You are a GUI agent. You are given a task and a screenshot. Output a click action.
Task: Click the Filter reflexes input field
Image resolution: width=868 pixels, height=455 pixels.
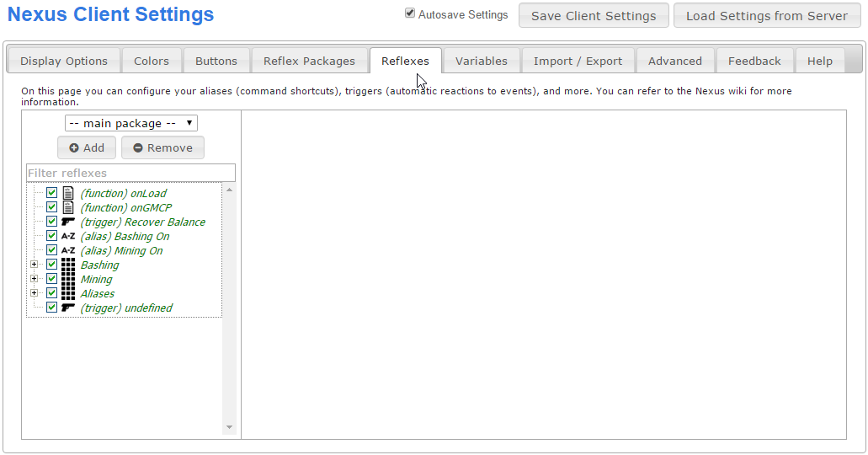click(130, 173)
